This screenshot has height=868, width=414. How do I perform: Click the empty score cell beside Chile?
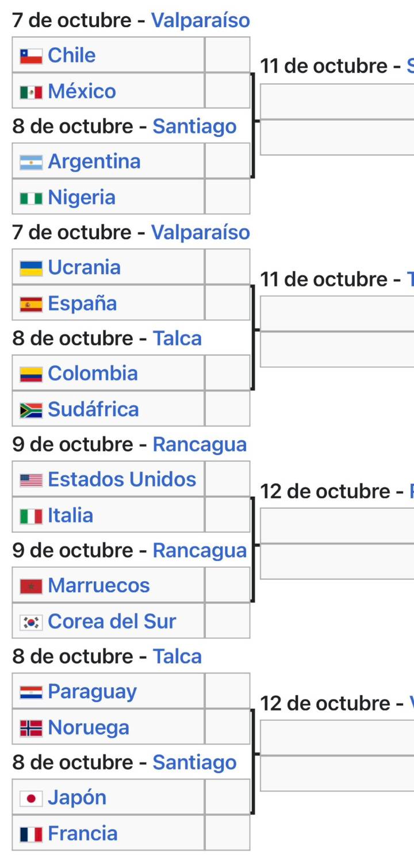pyautogui.click(x=227, y=55)
